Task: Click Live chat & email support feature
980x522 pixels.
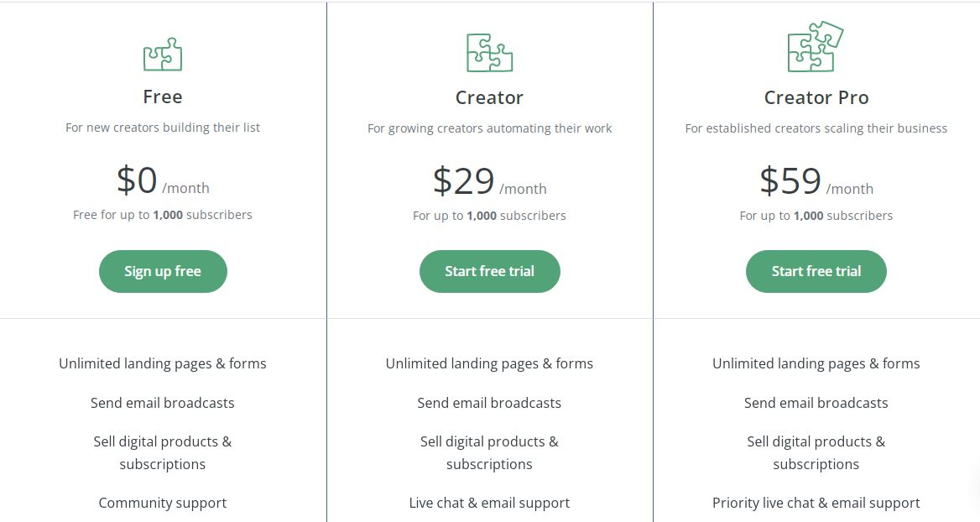Action: click(x=489, y=503)
